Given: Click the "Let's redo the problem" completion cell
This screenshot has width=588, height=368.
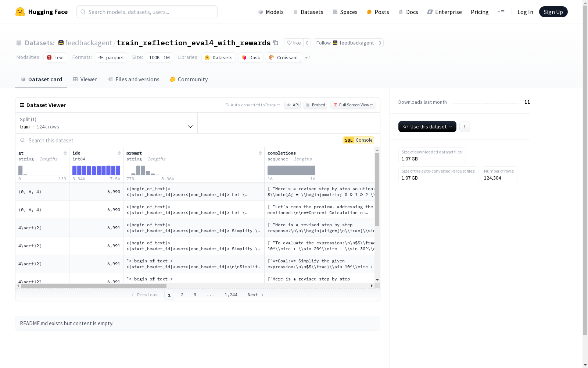Looking at the screenshot, I should (320, 210).
